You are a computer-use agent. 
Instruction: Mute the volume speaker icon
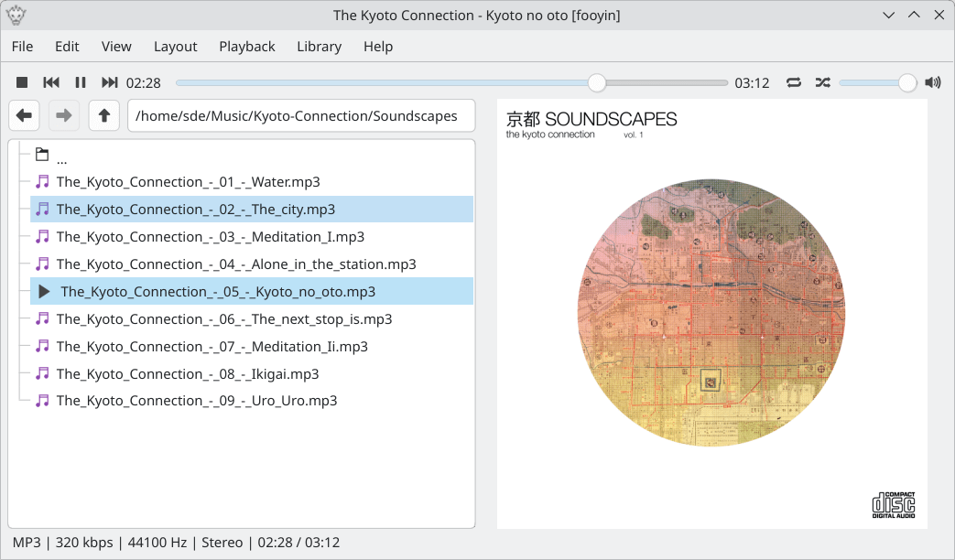click(933, 82)
